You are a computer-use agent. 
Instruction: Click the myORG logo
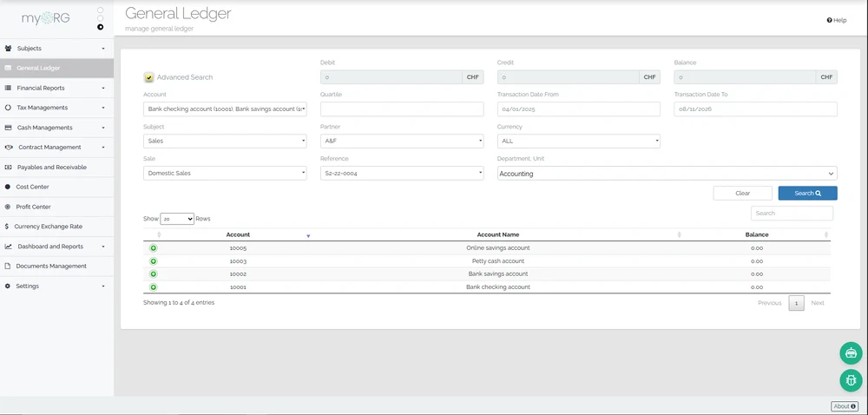tap(46, 18)
